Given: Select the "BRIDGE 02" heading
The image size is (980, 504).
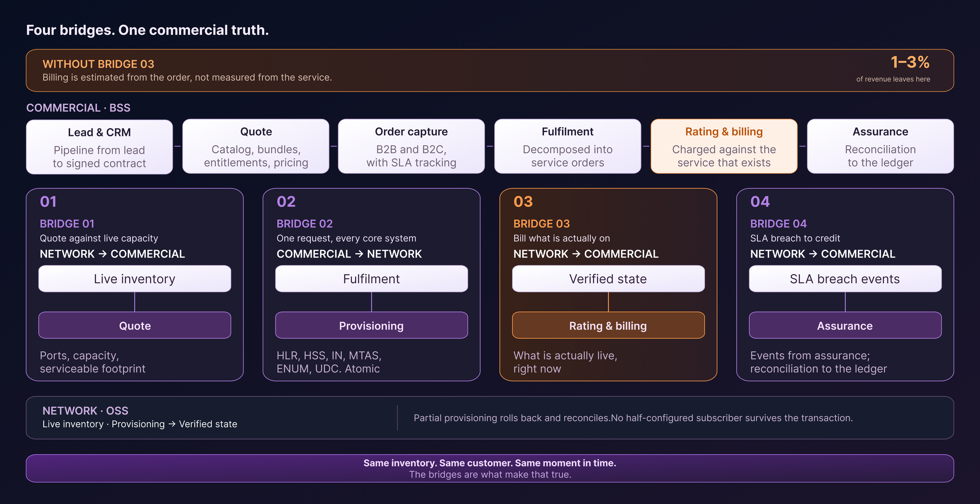Looking at the screenshot, I should [305, 224].
